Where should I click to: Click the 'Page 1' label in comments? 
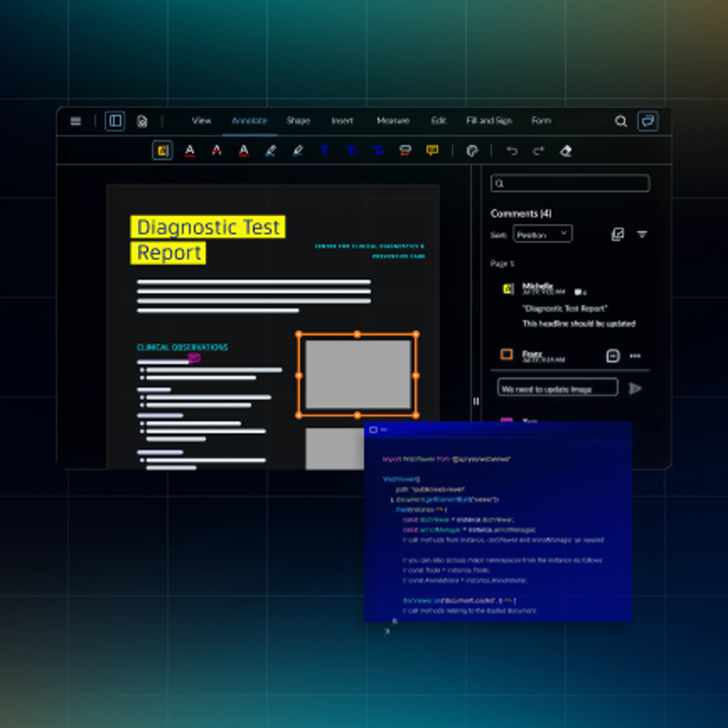coord(502,263)
